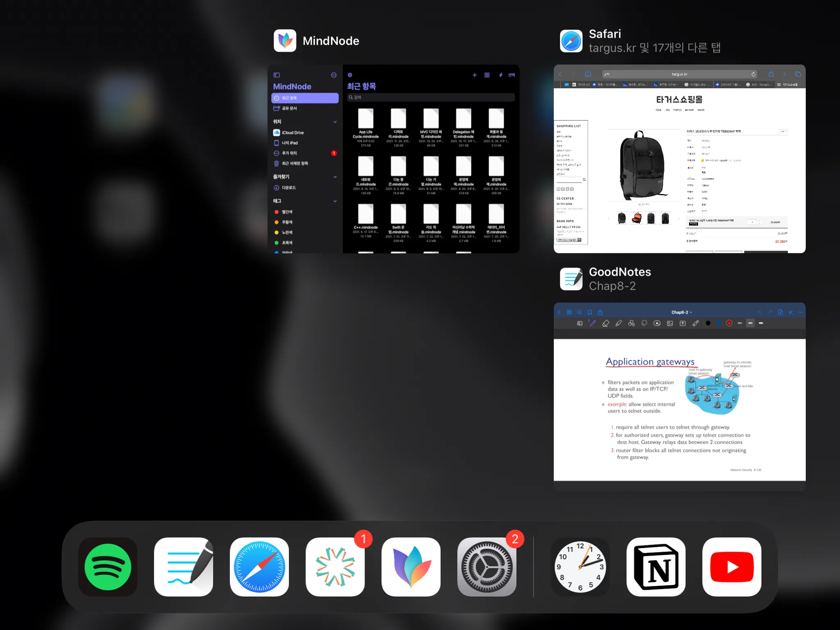Screen dimensions: 840x630
Task: Select iCloud Drive in MindNode sidebar
Action: pyautogui.click(x=292, y=132)
